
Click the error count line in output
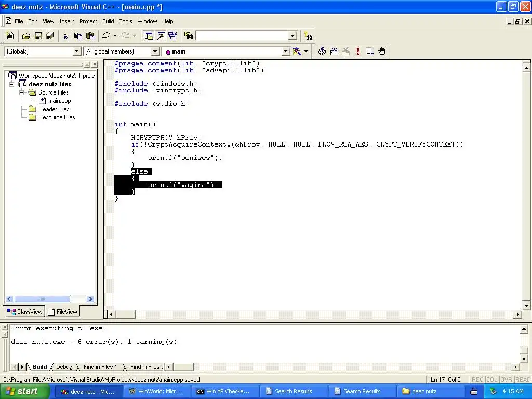point(94,342)
